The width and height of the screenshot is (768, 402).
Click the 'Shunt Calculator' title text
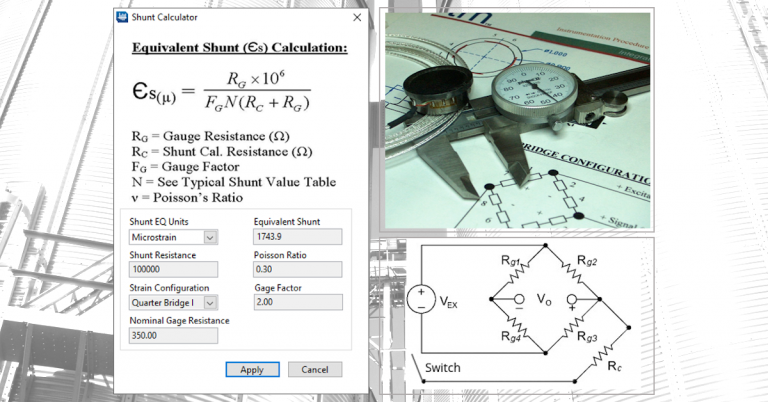(164, 17)
